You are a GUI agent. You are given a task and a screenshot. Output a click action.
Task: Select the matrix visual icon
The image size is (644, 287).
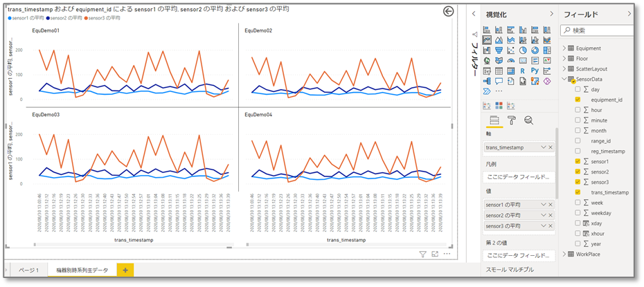tap(511, 71)
